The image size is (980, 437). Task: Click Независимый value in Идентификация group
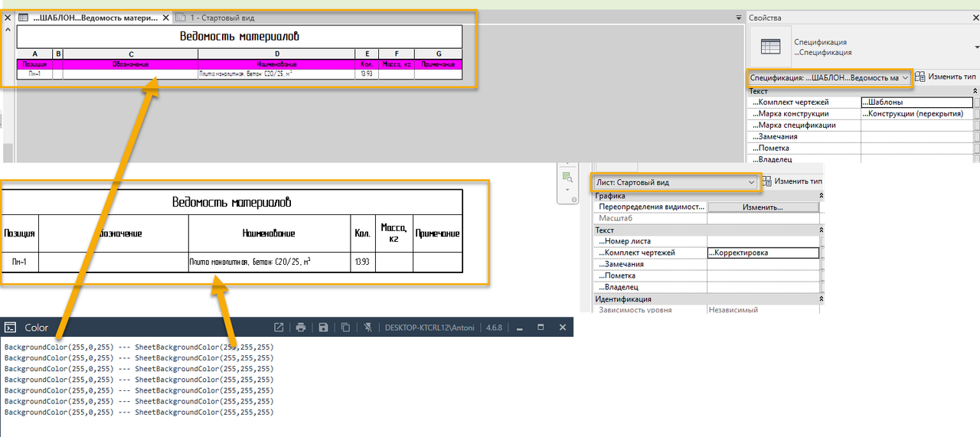click(733, 310)
